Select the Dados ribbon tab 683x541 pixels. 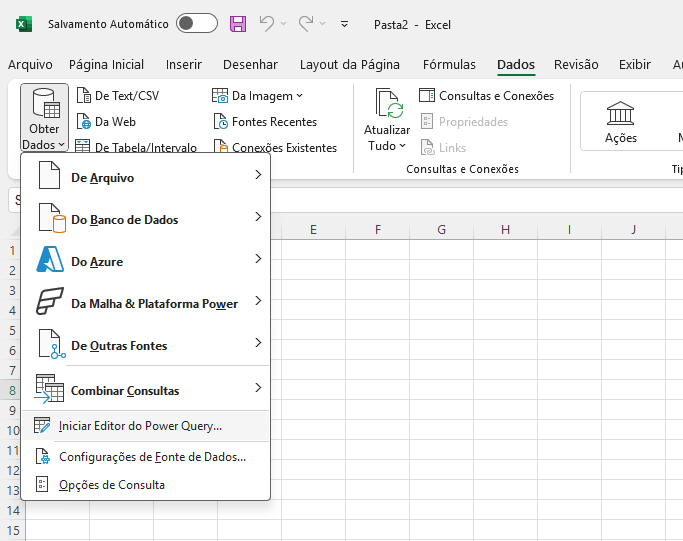pos(516,64)
